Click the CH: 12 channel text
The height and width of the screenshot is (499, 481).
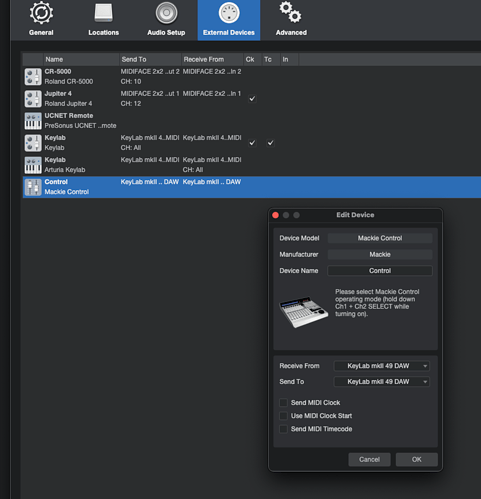point(131,104)
